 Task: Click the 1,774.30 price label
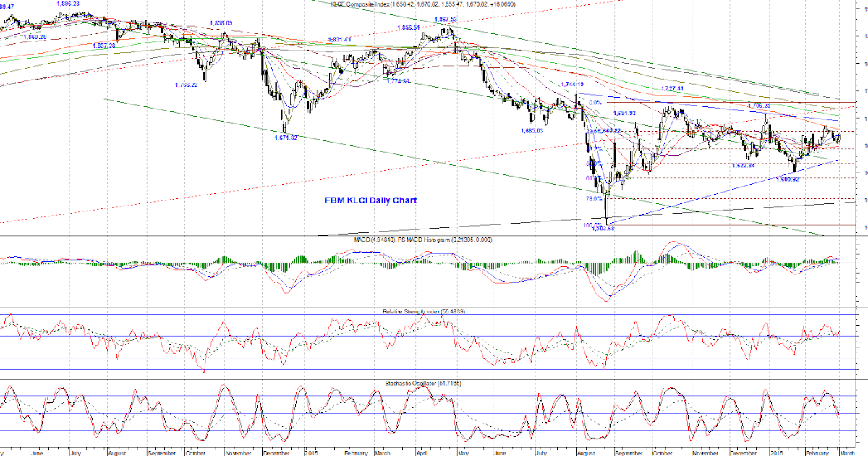click(x=399, y=81)
